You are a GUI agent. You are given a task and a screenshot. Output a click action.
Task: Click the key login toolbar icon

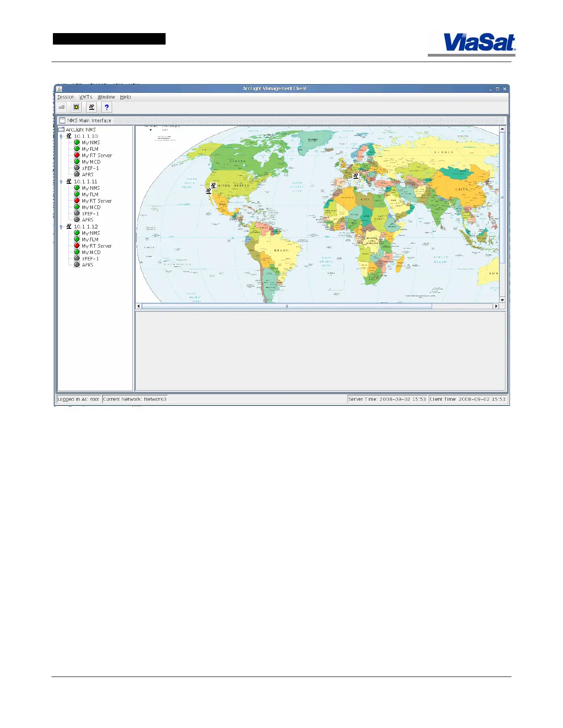click(62, 107)
